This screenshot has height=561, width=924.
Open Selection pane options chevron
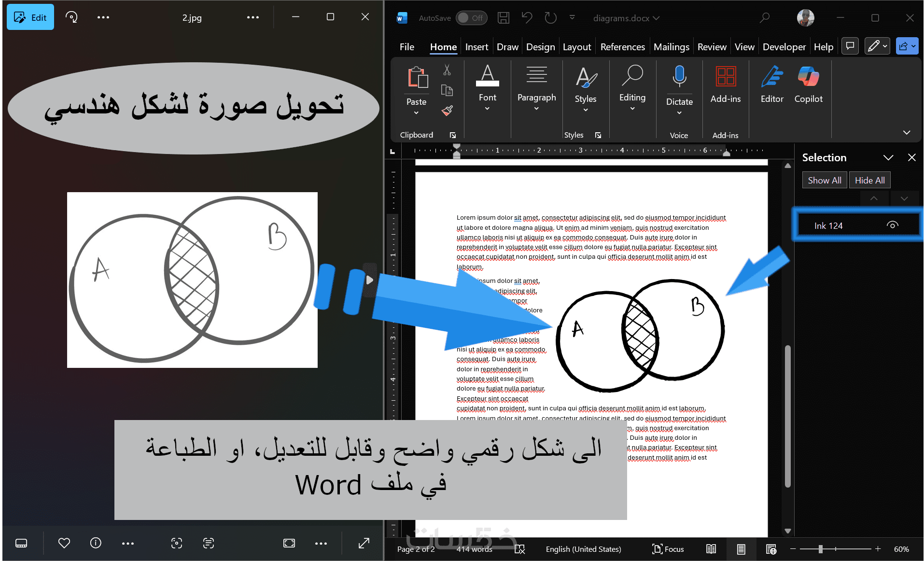point(888,158)
